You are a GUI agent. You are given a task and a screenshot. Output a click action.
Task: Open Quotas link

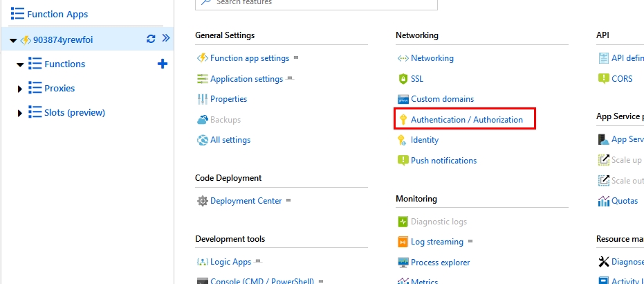pos(624,201)
